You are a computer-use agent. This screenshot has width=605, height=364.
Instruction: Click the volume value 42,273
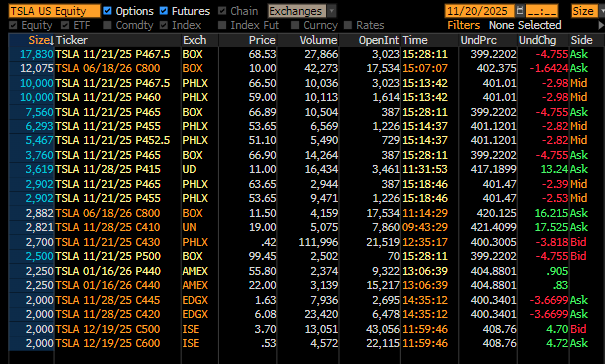pos(321,68)
